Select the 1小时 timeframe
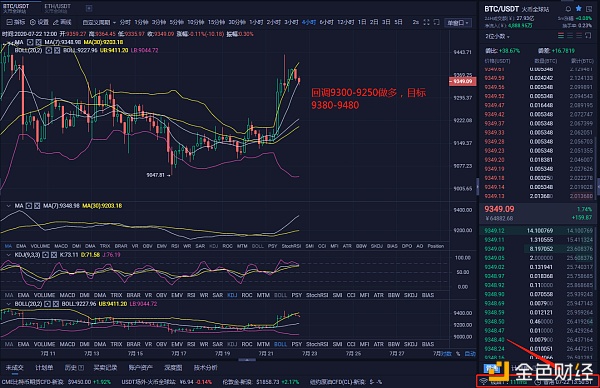The width and height of the screenshot is (600, 388). (x=256, y=23)
